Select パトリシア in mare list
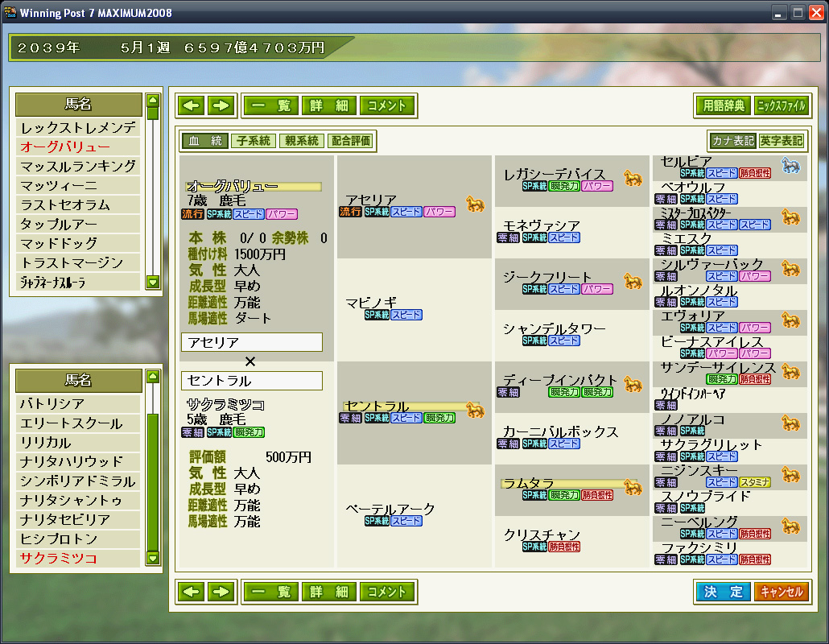 [78, 404]
